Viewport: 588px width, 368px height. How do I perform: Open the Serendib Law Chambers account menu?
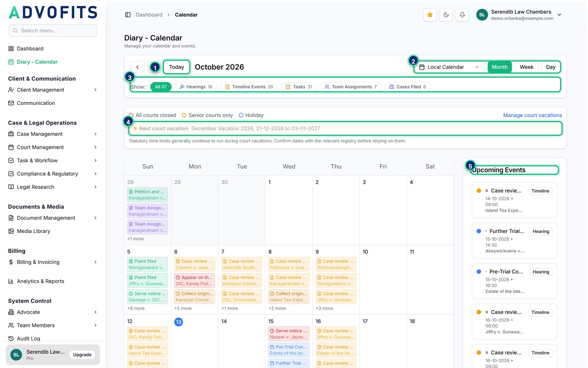coord(519,15)
